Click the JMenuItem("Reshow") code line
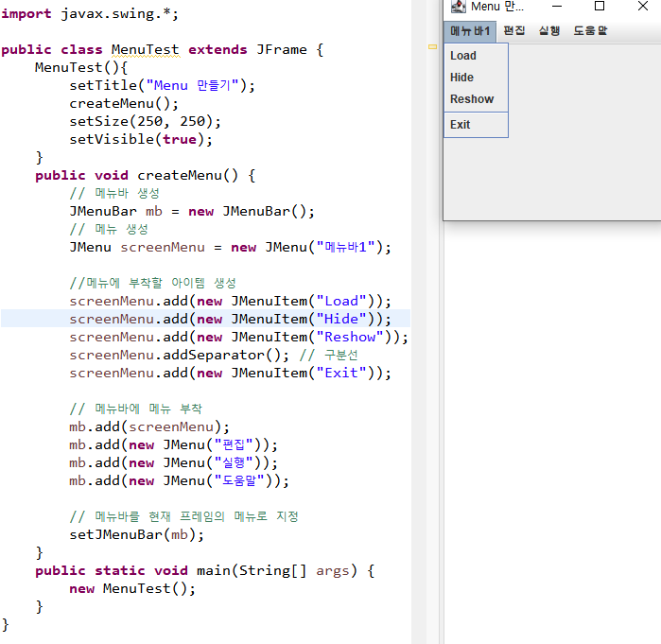 coord(238,338)
